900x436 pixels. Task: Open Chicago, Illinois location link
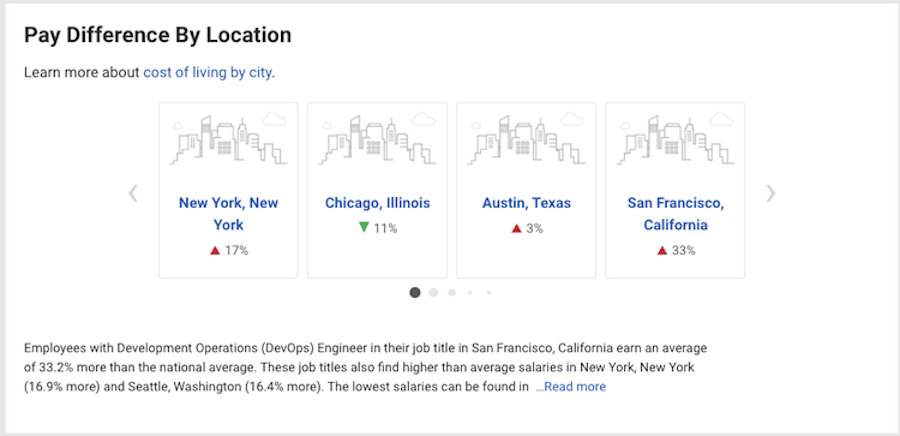377,203
